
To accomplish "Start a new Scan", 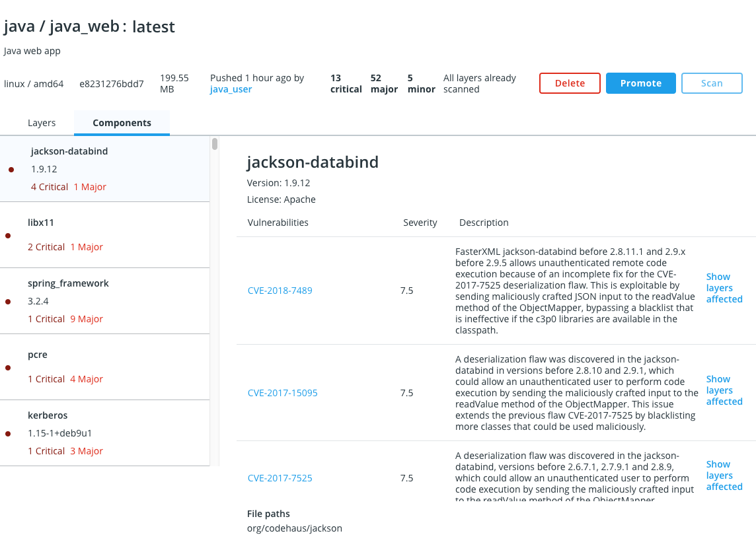I will [x=712, y=83].
